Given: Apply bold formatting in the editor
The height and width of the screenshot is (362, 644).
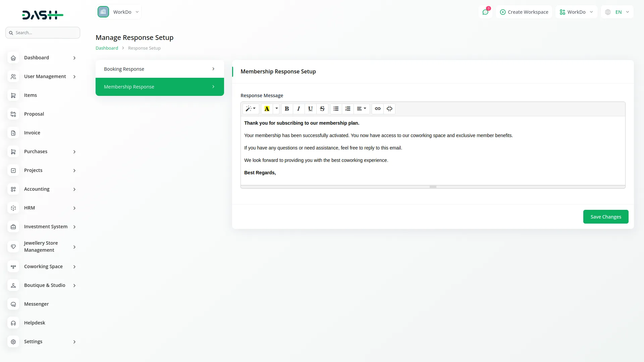Looking at the screenshot, I should click(287, 109).
